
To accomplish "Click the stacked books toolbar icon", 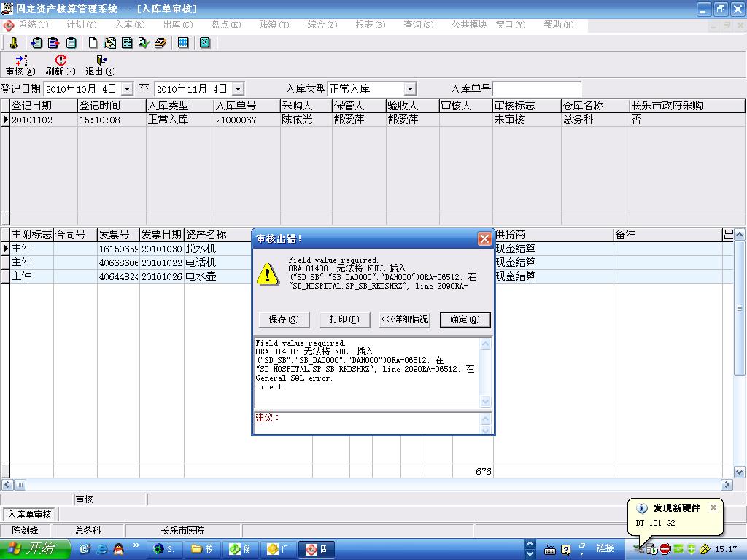I will [x=160, y=43].
